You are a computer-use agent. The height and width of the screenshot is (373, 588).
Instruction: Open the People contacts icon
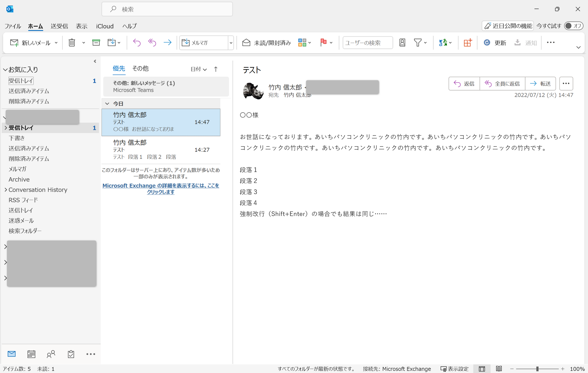coord(51,354)
